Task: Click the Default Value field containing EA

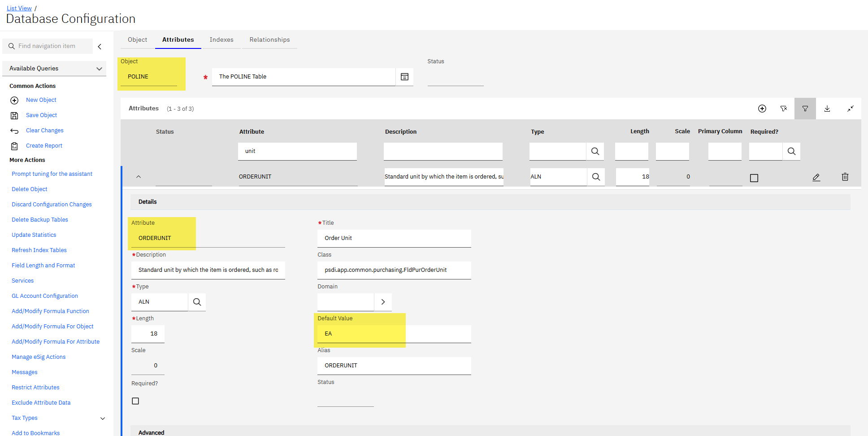Action: click(x=394, y=334)
